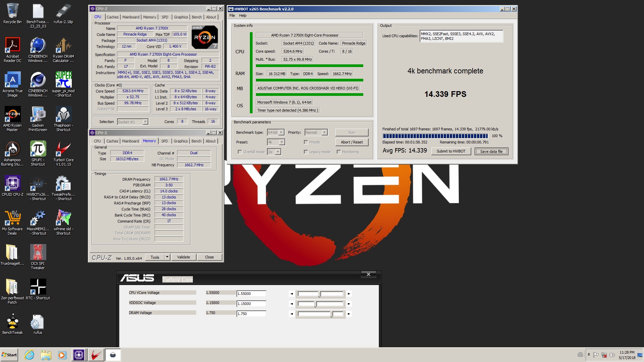Viewport: 644px width, 362px height.
Task: Enable the Monitoring checkbox
Action: click(339, 152)
